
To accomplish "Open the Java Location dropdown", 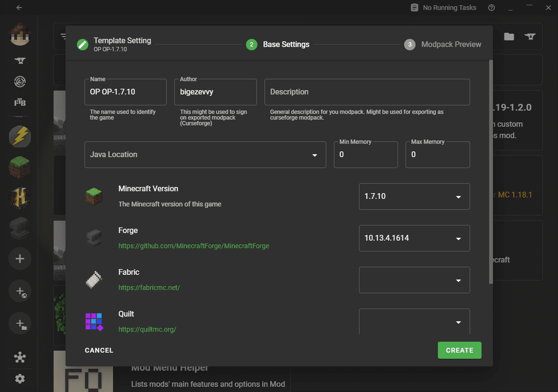I will point(205,155).
